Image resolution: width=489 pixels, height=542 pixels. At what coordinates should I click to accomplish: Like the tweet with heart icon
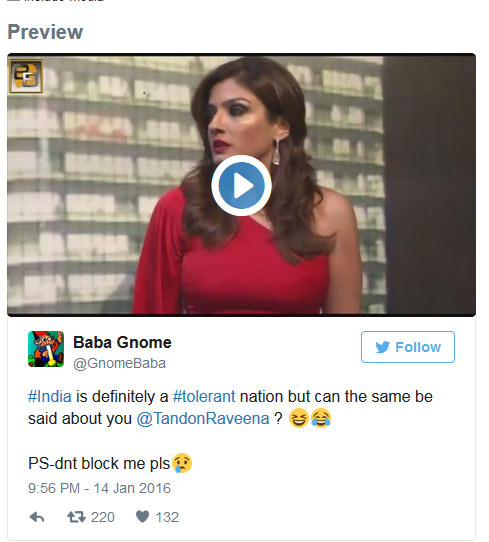tap(142, 517)
